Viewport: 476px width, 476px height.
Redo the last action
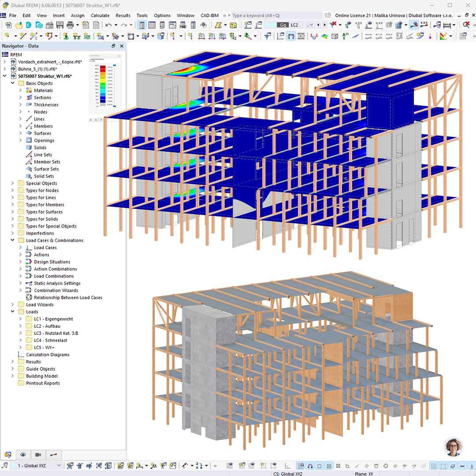(x=124, y=25)
